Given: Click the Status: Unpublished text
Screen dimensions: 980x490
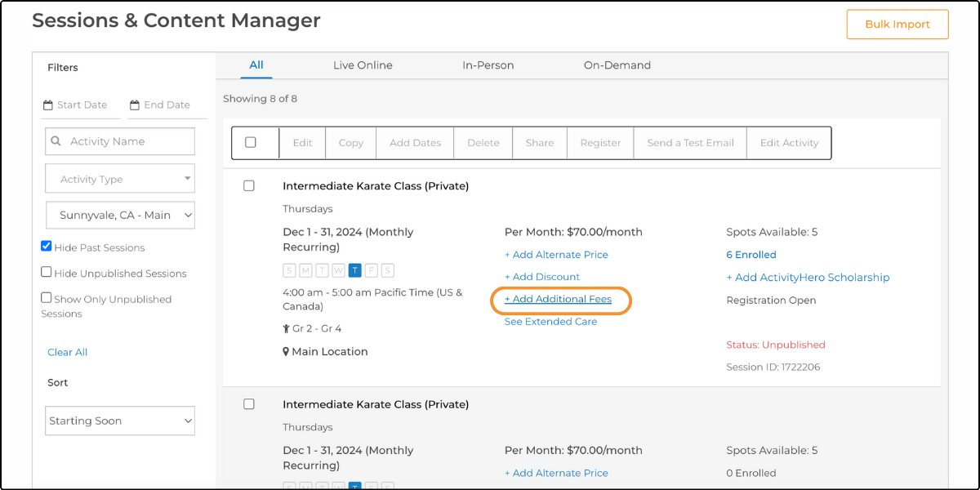Looking at the screenshot, I should pos(776,345).
